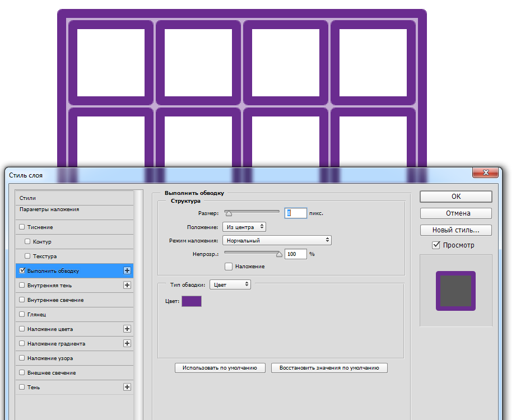Click the plus icon beside Тень
Viewport: 516px width, 420px height.
pos(127,387)
